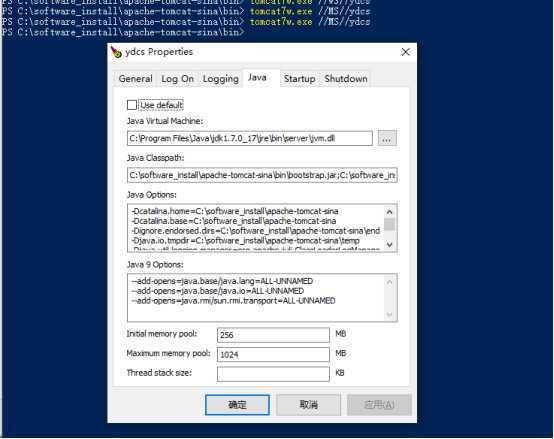Close the ydcs Properties dialog
This screenshot has width=554, height=439.
[406, 52]
